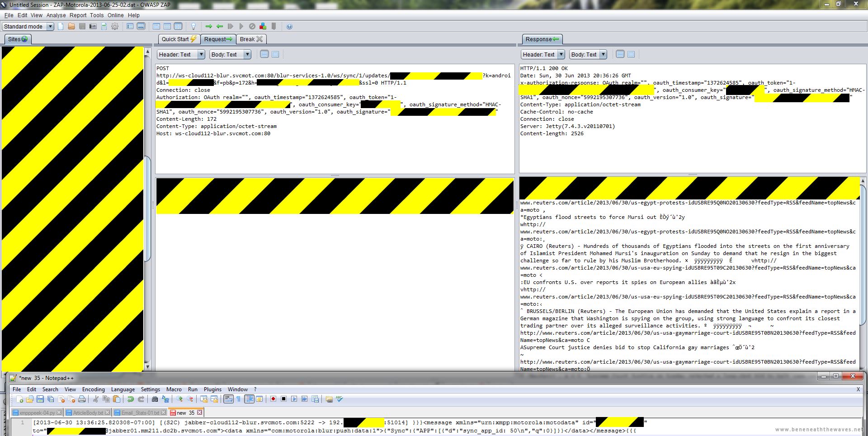
Task: Click Notepad++ Save icon
Action: coord(40,399)
